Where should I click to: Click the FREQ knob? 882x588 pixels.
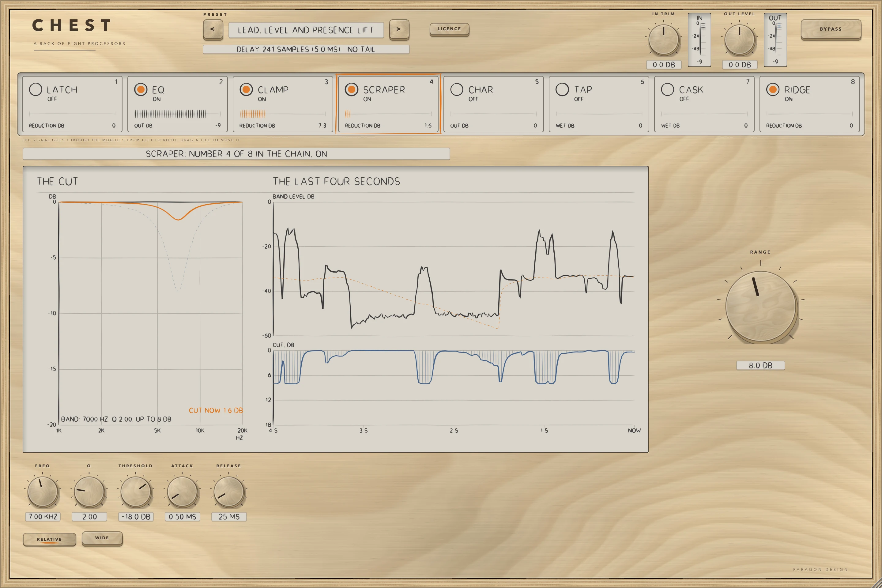coord(43,492)
